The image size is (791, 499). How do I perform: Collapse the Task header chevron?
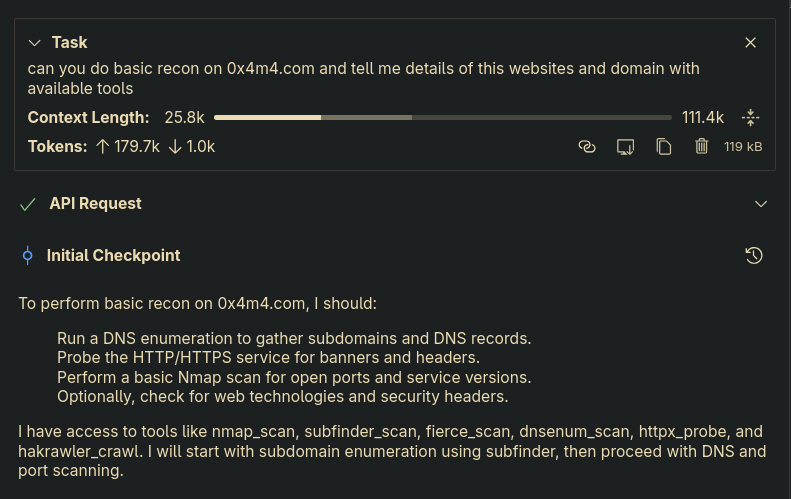pyautogui.click(x=35, y=43)
